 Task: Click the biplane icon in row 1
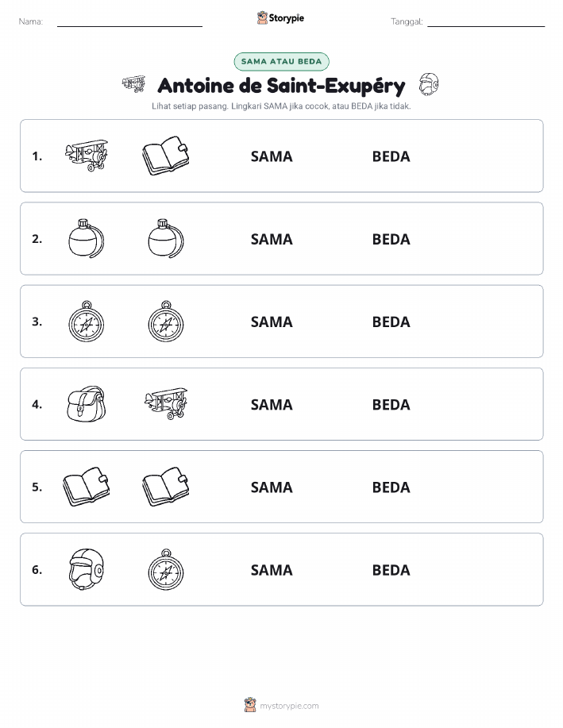click(x=87, y=156)
